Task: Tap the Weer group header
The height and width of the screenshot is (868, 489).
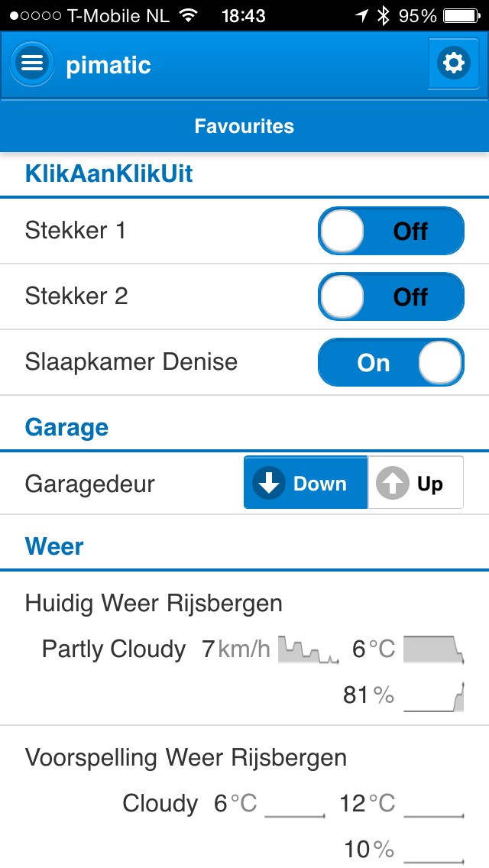Action: (x=55, y=546)
